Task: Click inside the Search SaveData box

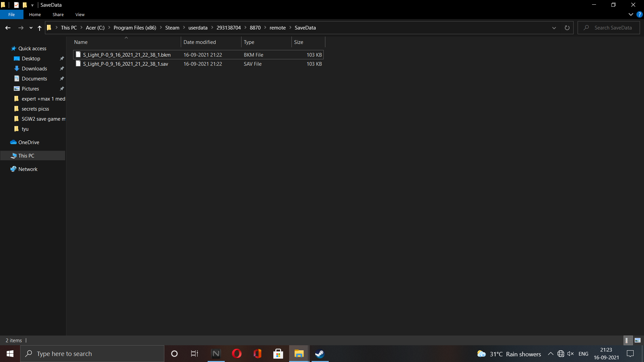Action: [614, 27]
